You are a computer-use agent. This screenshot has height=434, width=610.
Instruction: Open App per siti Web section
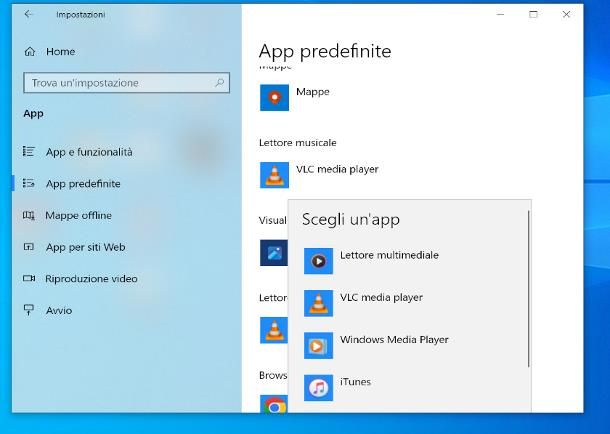click(x=85, y=247)
